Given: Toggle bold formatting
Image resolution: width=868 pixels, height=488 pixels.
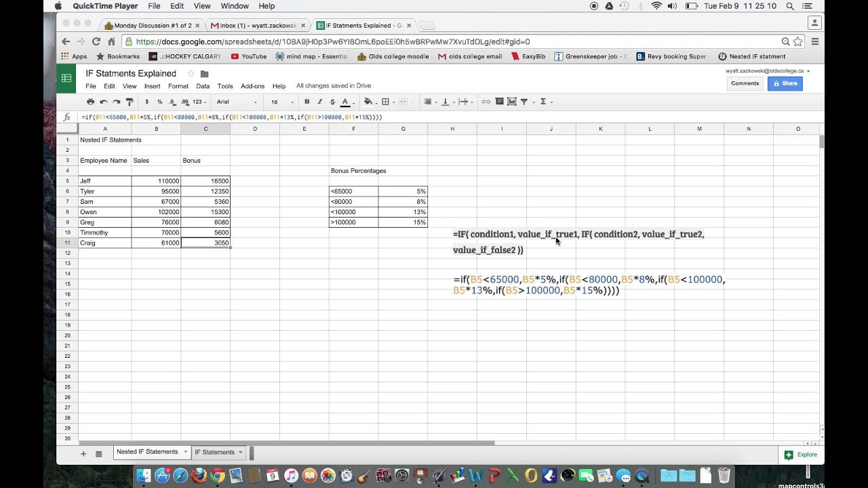Looking at the screenshot, I should [x=307, y=102].
